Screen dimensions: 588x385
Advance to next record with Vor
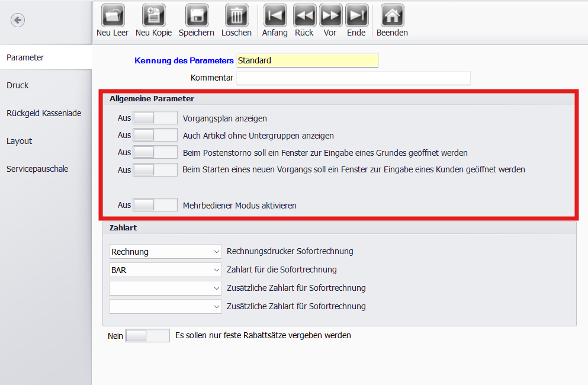click(330, 15)
